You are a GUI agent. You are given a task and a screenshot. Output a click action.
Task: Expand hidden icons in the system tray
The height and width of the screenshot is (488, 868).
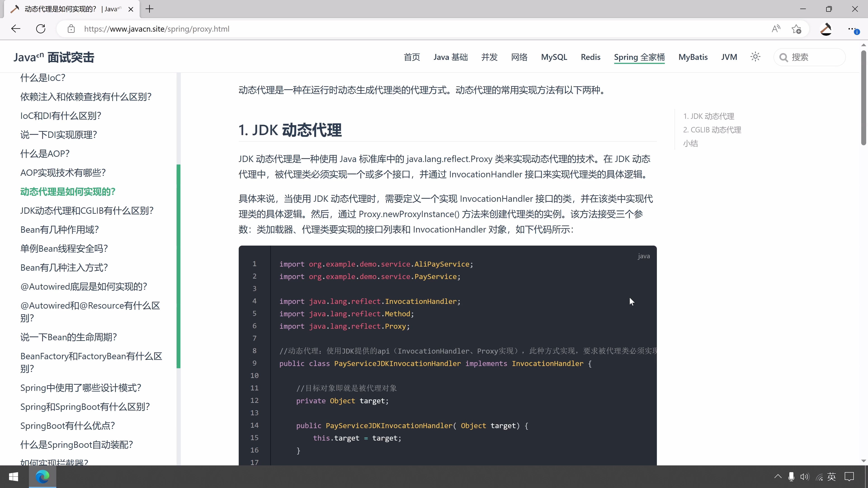pos(778,476)
